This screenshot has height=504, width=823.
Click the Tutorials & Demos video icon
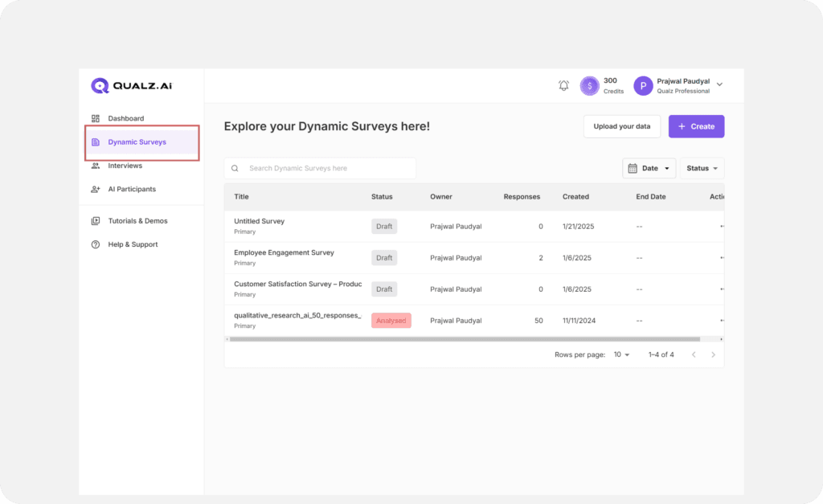pyautogui.click(x=96, y=221)
